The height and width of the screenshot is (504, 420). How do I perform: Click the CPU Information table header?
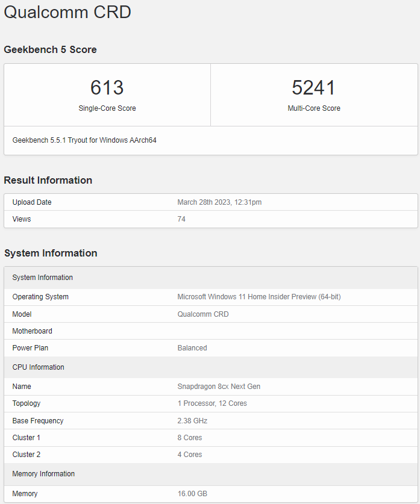[211, 367]
